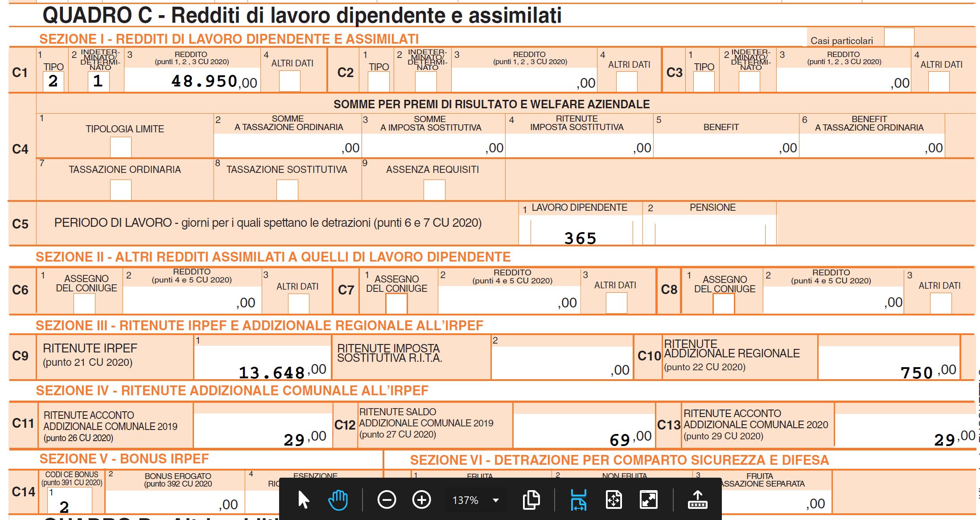Click the C6 Reddito amount field

(x=192, y=300)
